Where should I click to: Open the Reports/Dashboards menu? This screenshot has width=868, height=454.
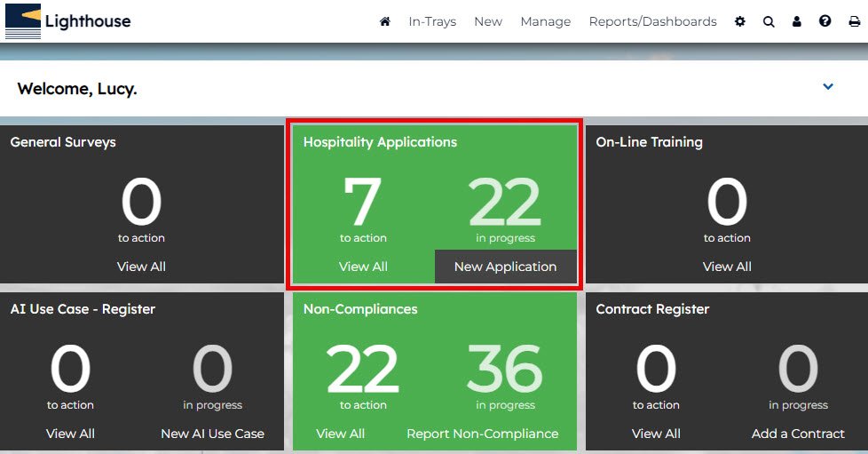[652, 21]
